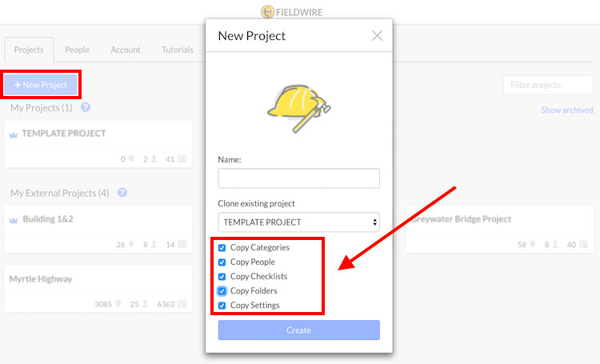Click the Fieldwire logo icon

(267, 12)
